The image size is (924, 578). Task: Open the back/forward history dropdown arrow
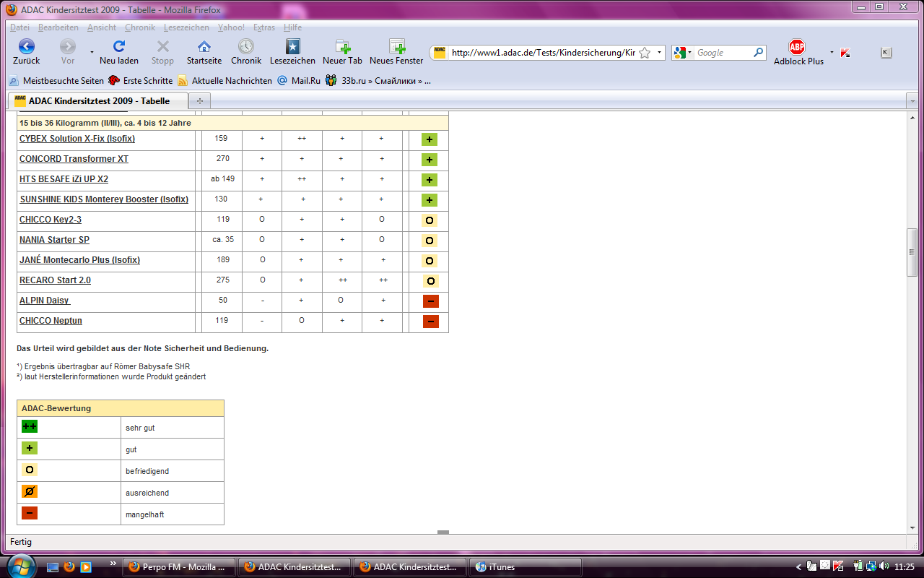point(92,52)
